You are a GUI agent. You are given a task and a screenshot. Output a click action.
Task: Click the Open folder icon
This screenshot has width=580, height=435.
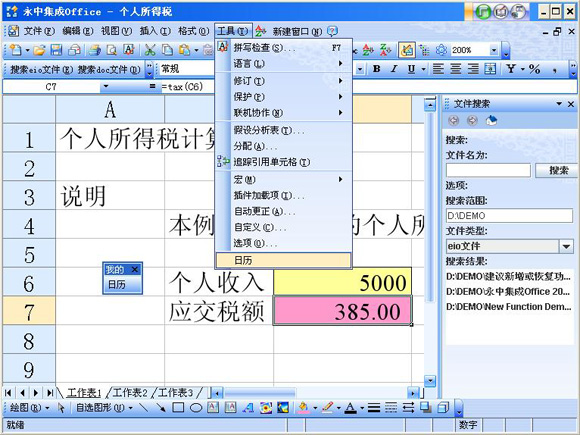tap(39, 50)
